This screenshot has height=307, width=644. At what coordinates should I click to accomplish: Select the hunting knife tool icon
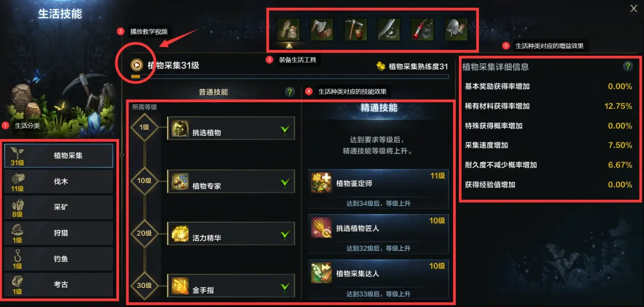pyautogui.click(x=389, y=29)
